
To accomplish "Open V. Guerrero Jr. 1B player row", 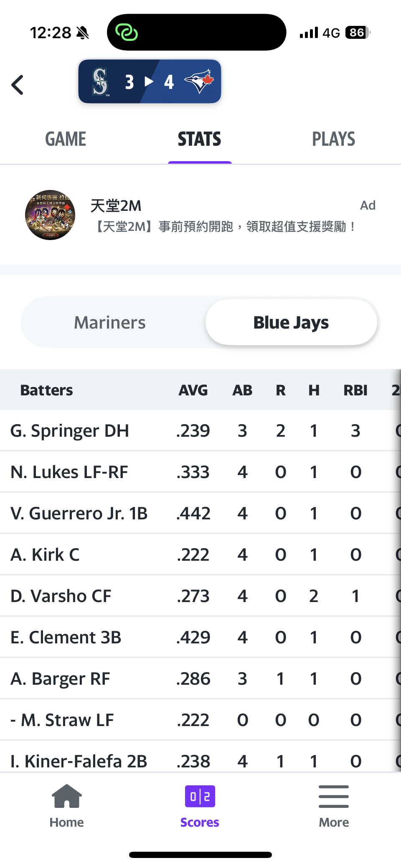I will tap(79, 514).
